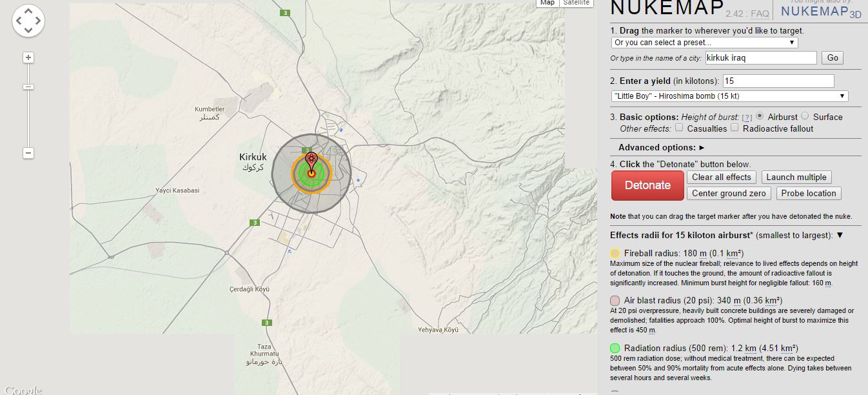Select the Surface radio button
This screenshot has width=868, height=395.
coord(805,116)
